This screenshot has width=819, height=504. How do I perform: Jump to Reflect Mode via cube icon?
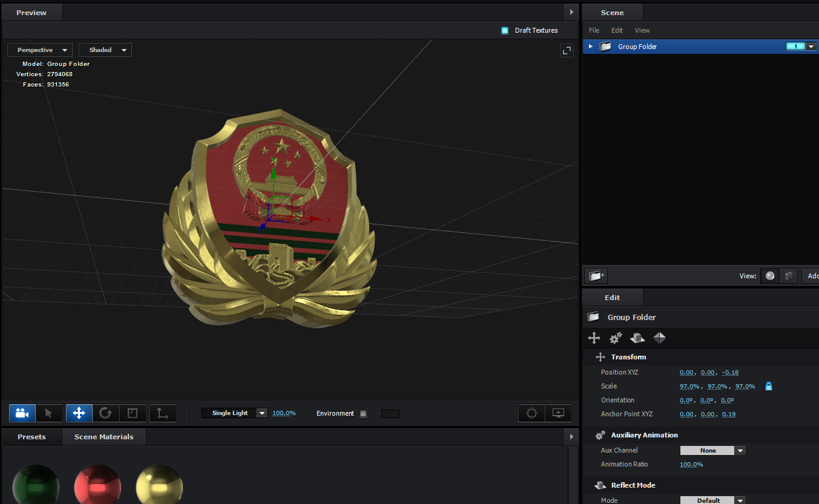(x=637, y=338)
